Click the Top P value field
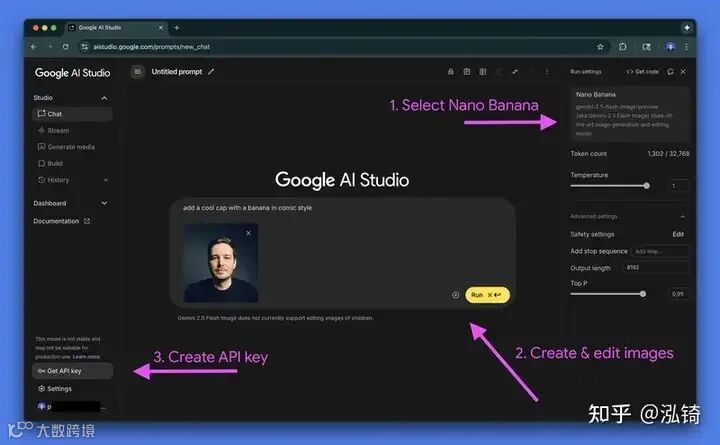 click(678, 294)
